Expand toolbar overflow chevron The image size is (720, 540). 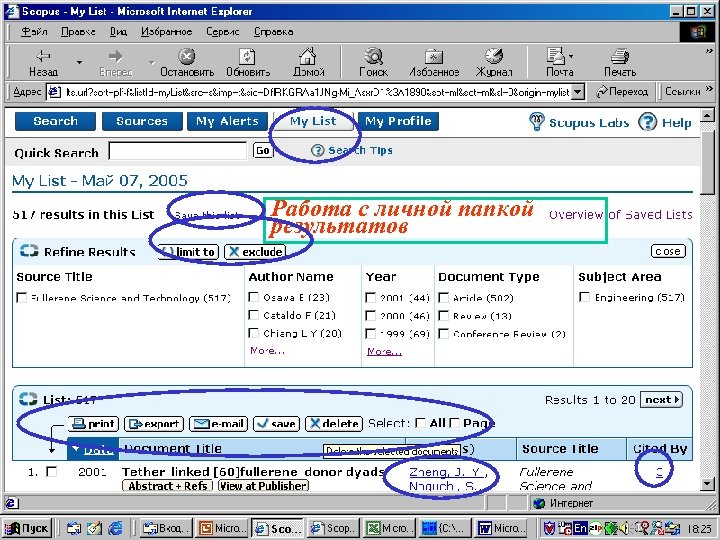(x=709, y=51)
